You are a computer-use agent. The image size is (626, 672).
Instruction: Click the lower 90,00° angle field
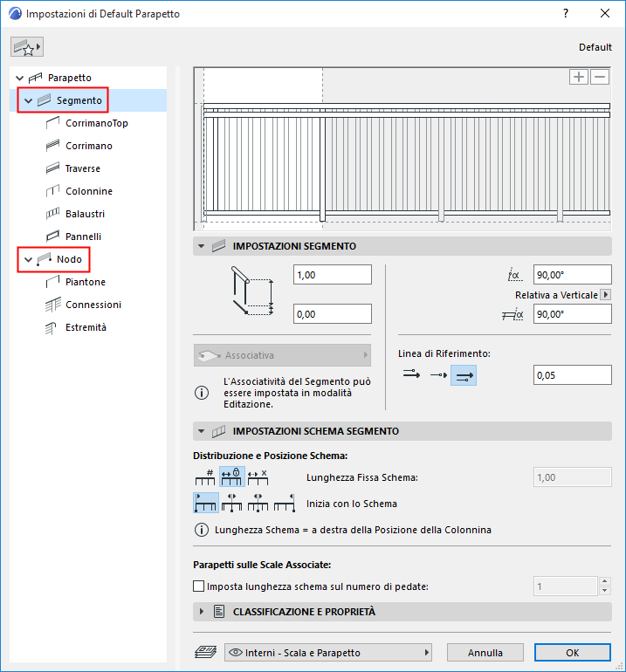point(573,314)
